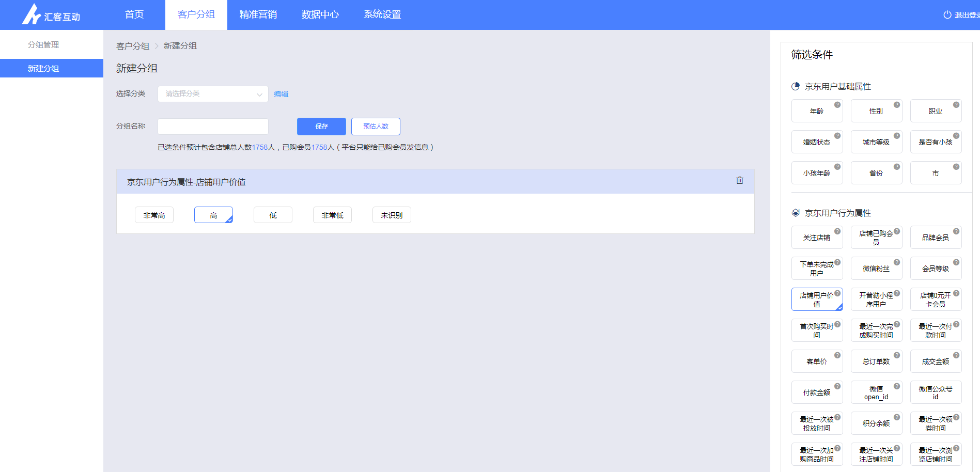Add the 店铺已购会员 filter condition
The height and width of the screenshot is (472, 980).
click(876, 238)
